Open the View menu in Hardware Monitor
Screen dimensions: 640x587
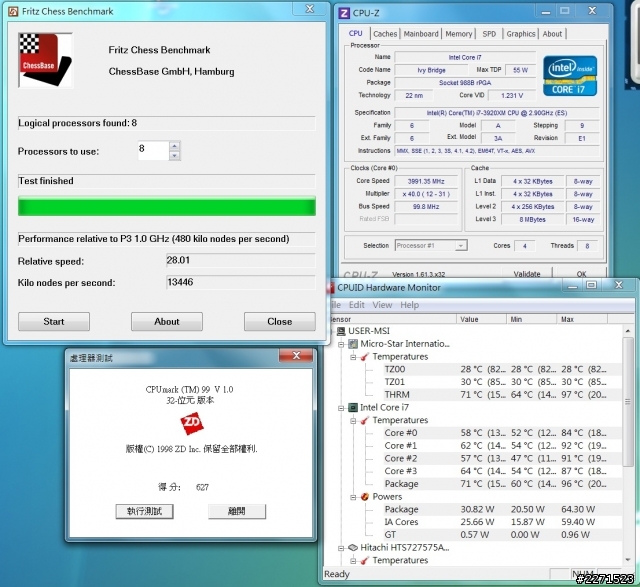[382, 305]
